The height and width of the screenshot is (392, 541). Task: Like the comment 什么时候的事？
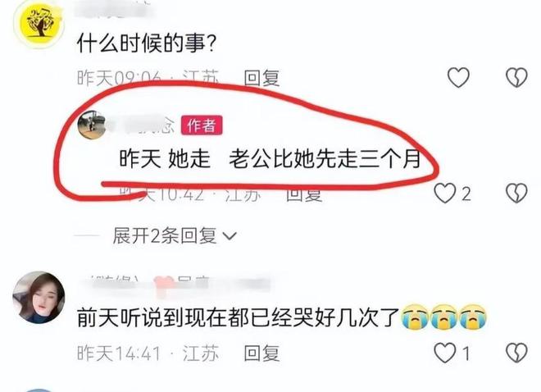pos(458,77)
